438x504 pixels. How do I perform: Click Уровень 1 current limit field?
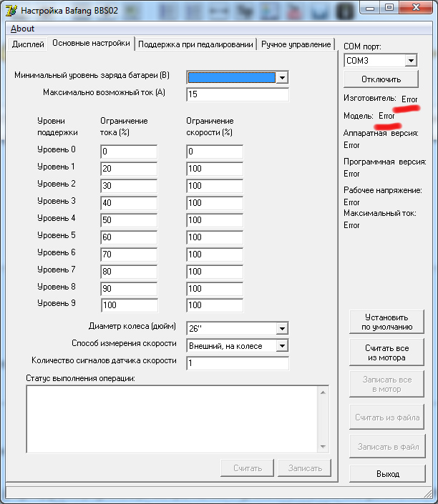click(x=129, y=169)
